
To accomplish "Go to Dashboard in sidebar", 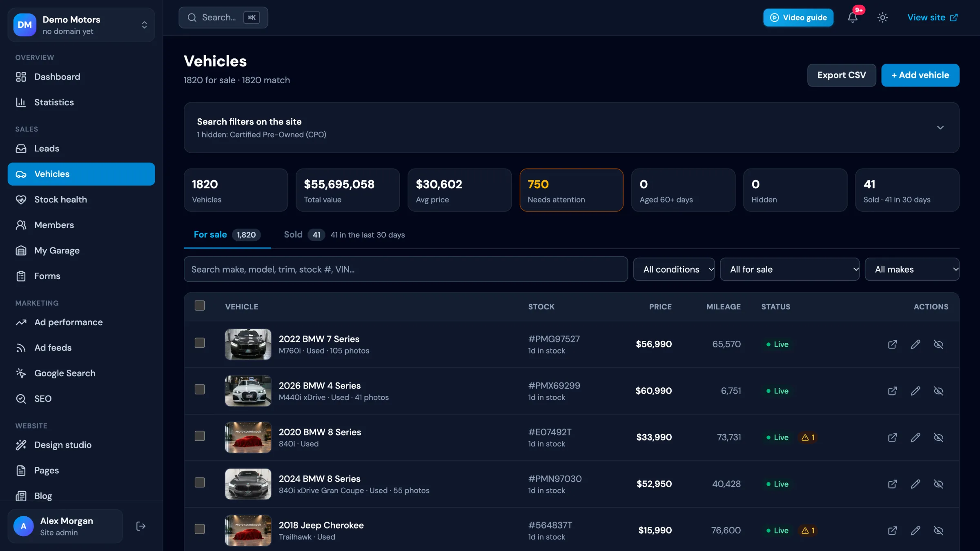I will (81, 77).
